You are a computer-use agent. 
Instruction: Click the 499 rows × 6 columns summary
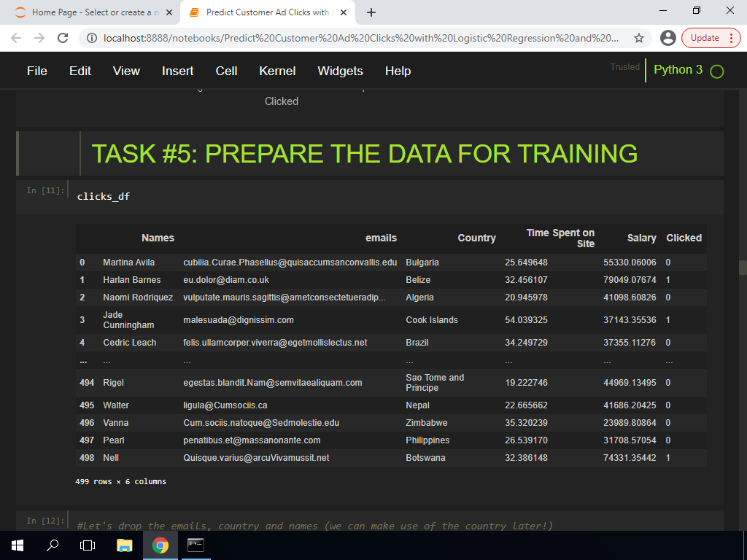(x=120, y=482)
